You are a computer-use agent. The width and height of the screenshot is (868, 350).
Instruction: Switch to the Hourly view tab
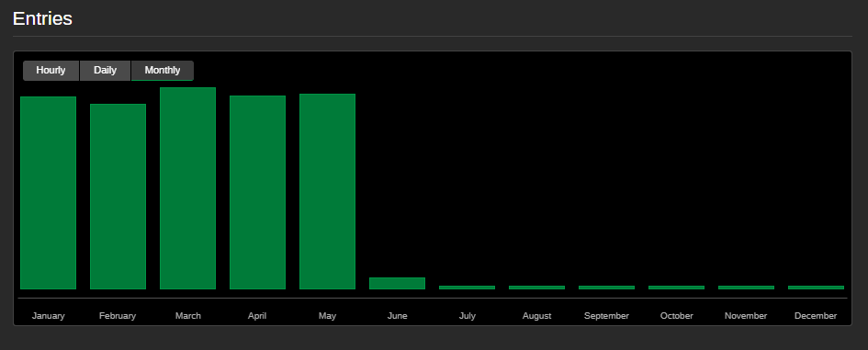[x=51, y=71]
